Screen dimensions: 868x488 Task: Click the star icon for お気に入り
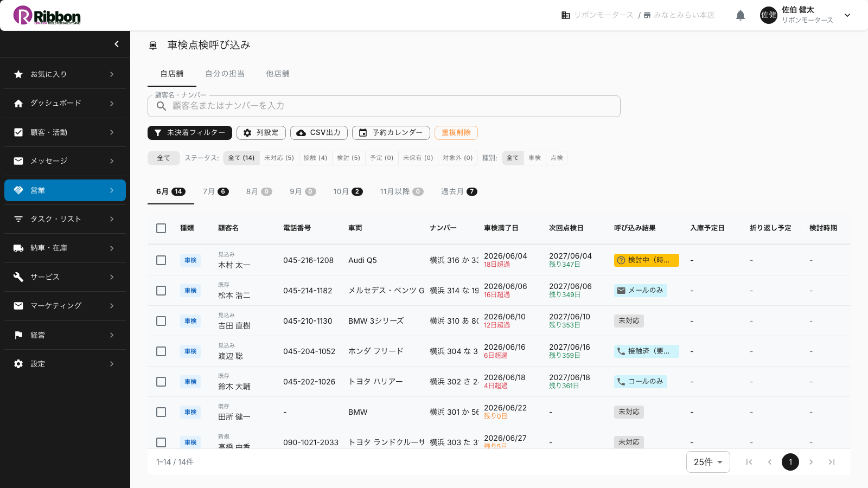[18, 74]
